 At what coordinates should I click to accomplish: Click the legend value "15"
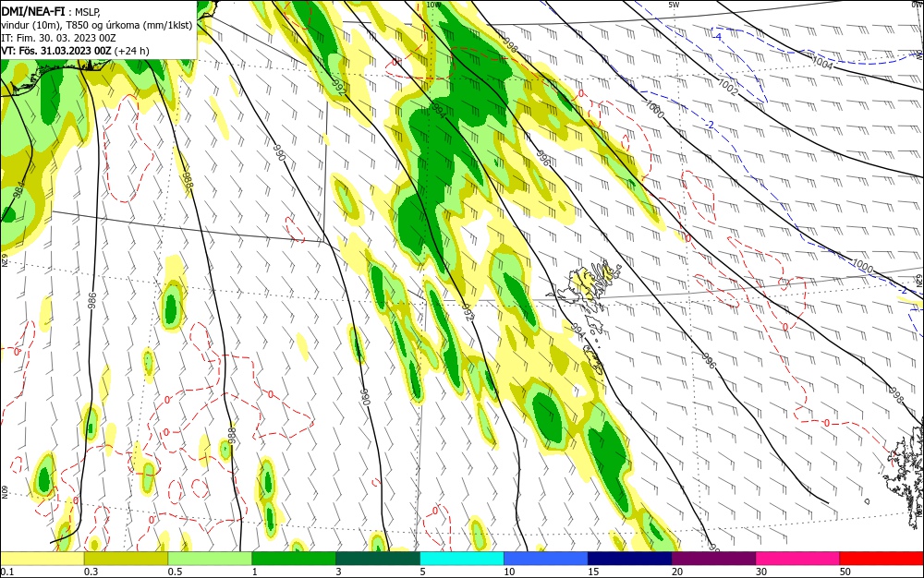[x=593, y=572]
